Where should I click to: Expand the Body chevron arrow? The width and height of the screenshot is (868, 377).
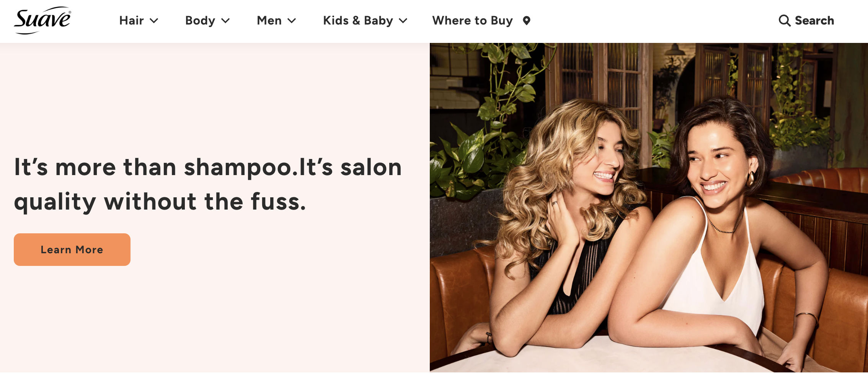225,21
